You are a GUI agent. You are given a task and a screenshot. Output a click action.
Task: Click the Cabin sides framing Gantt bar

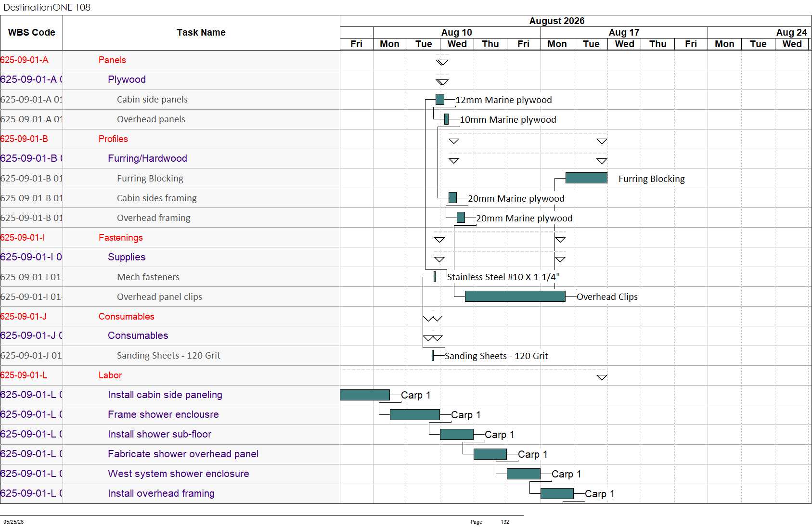click(452, 198)
